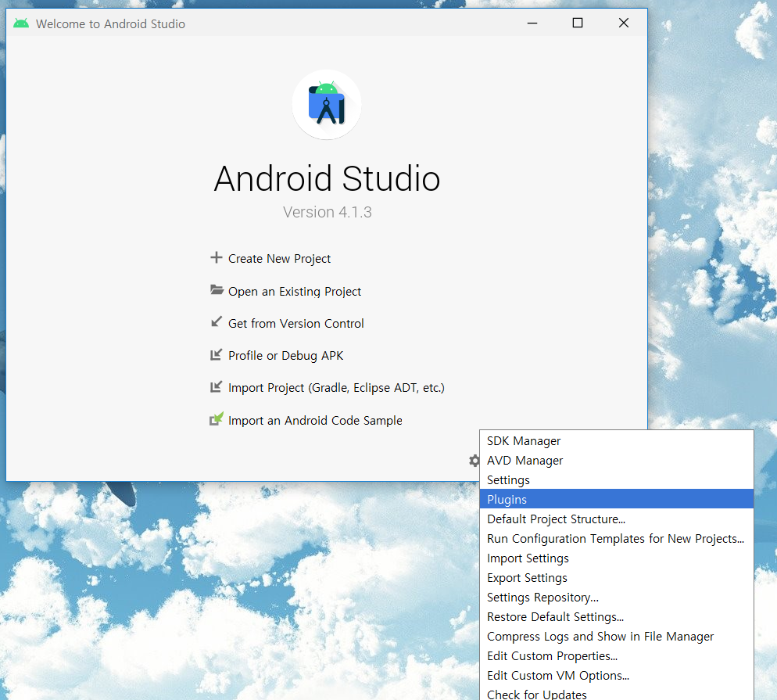777x700 pixels.
Task: Choose Settings in the Configure menu
Action: coord(617,480)
